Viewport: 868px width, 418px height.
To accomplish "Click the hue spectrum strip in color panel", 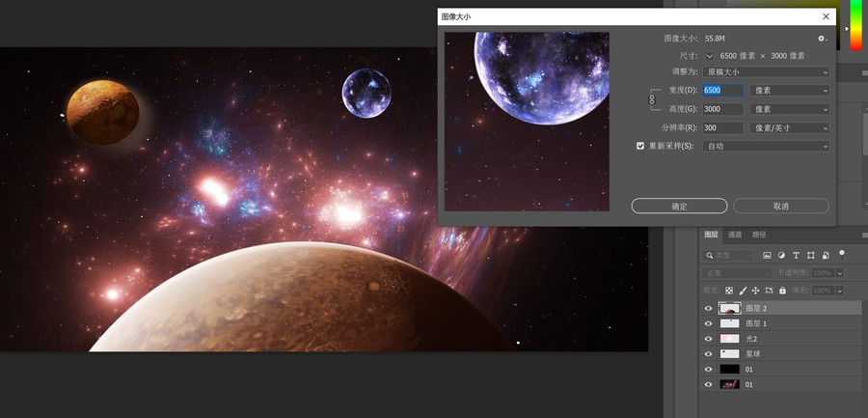I will 855,25.
